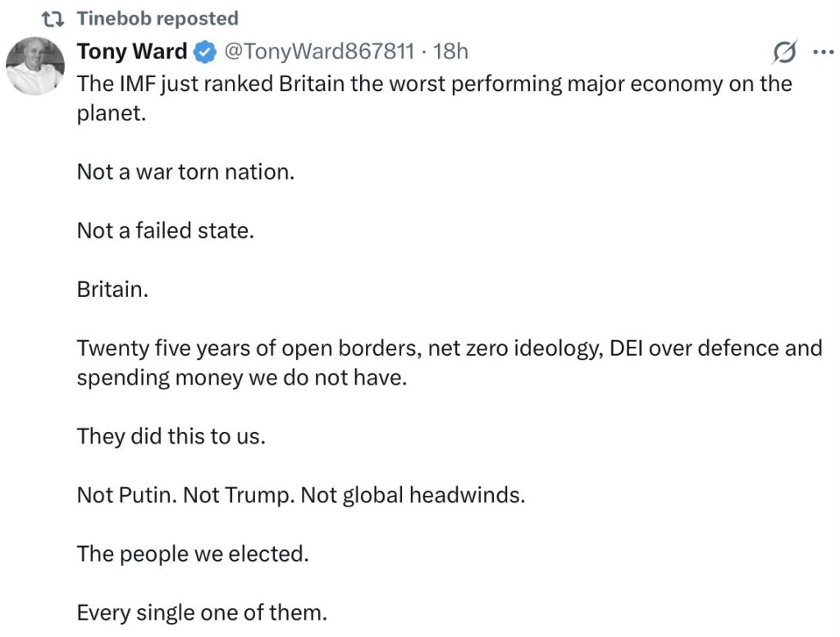Click the line "Not a failed state."

coord(165,230)
